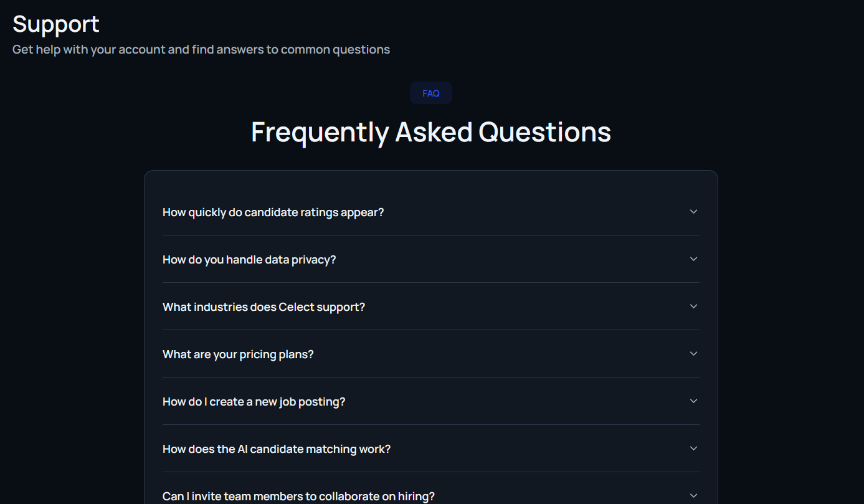
Task: Expand "How do I create a new job posting?"
Action: coord(254,402)
